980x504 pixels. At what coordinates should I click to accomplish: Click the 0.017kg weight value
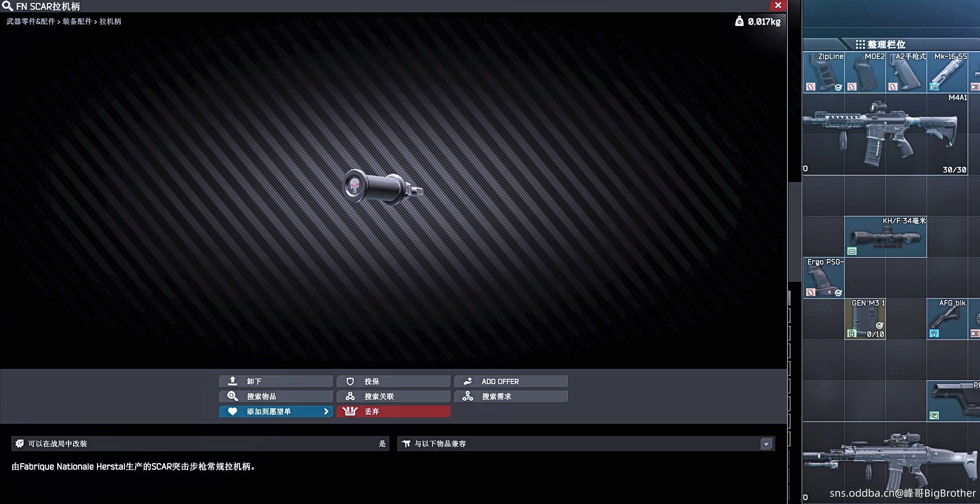[764, 22]
